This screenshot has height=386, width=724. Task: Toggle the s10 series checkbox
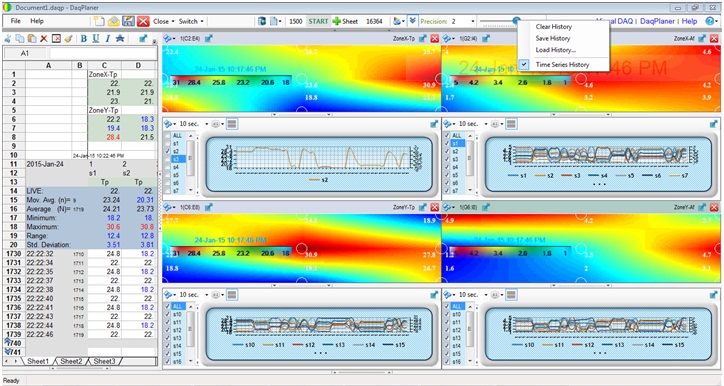[x=168, y=314]
